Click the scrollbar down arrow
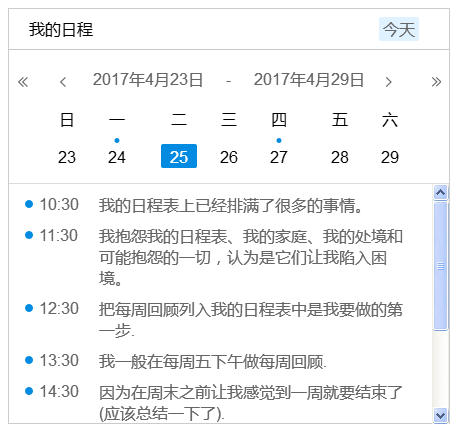This screenshot has width=458, height=432. pyautogui.click(x=440, y=415)
